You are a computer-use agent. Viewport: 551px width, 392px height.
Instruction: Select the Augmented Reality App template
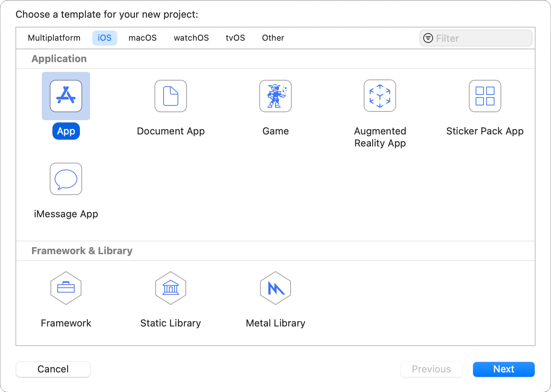[x=380, y=96]
